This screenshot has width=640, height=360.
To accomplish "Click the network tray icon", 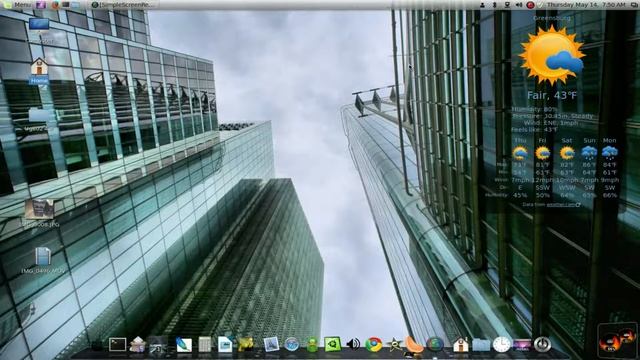I will 507,5.
